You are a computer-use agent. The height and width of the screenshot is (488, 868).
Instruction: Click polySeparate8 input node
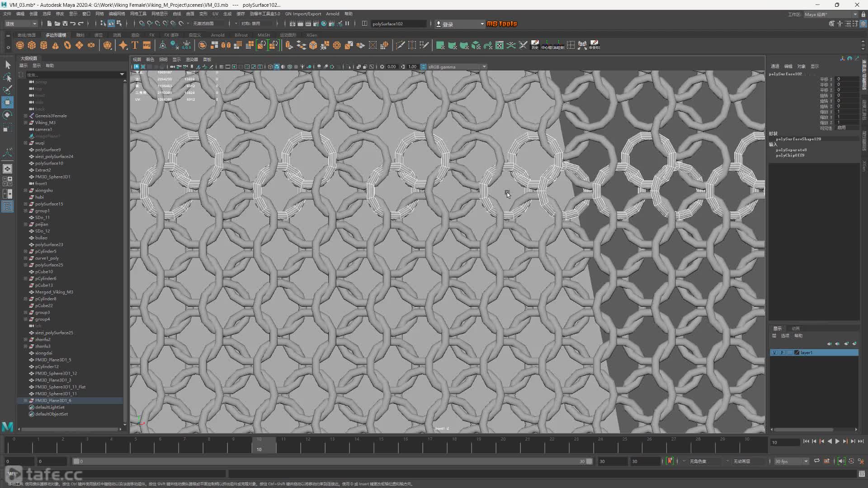coord(791,150)
